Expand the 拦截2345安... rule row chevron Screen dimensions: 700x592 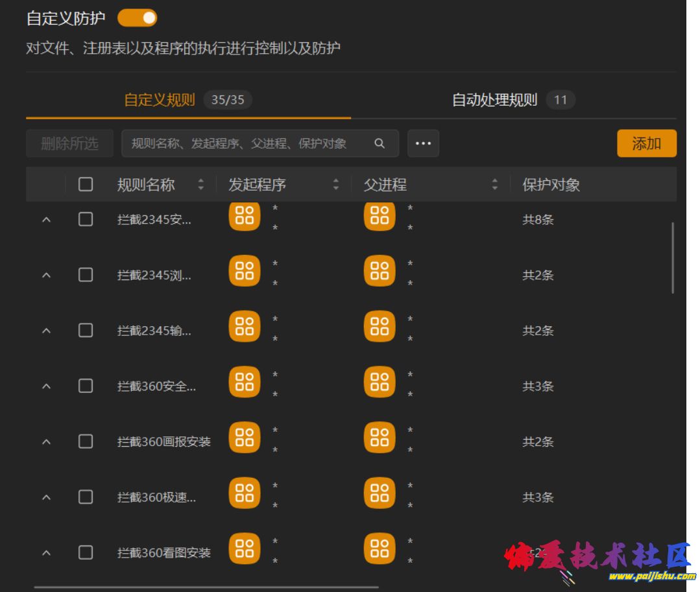tap(46, 220)
